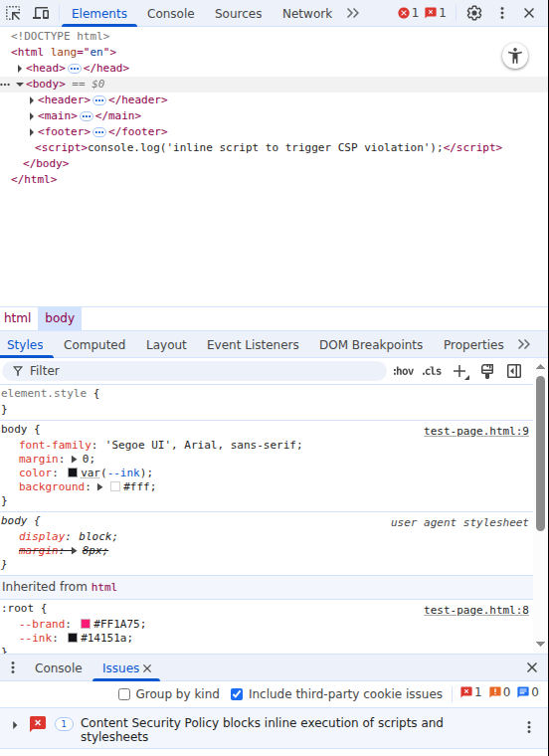Viewport: 549px width, 756px height.
Task: Open color swatch for var(--ink)
Action: (x=73, y=472)
